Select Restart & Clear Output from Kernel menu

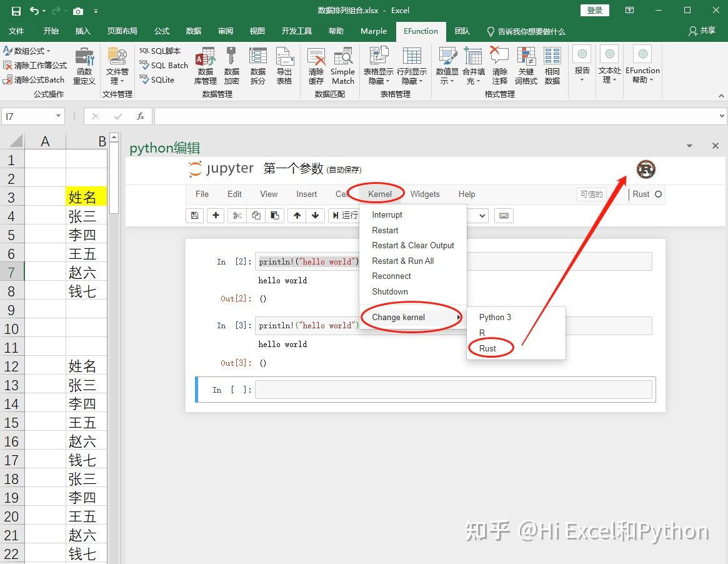tap(413, 245)
